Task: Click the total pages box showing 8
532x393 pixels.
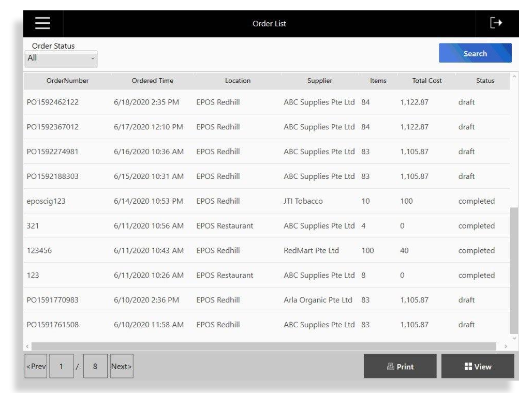Action: 95,366
